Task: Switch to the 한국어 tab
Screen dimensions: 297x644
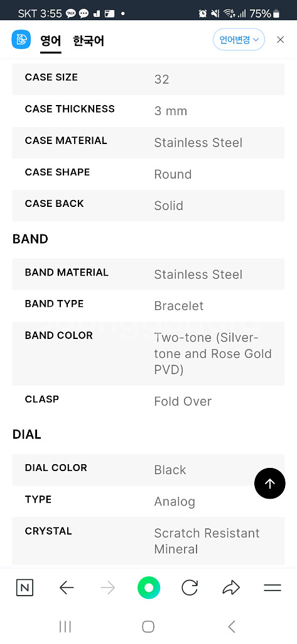Action: click(x=89, y=41)
